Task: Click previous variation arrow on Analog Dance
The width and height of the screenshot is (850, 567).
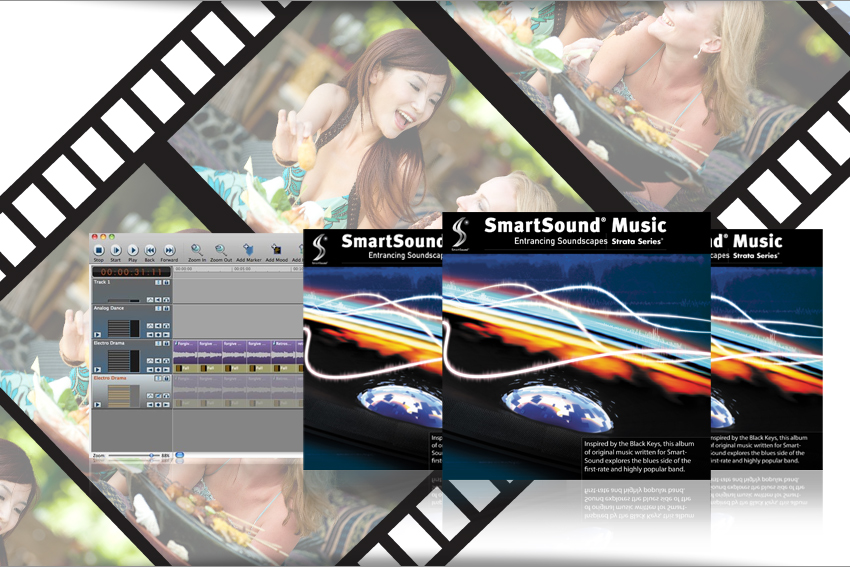Action: pyautogui.click(x=150, y=334)
